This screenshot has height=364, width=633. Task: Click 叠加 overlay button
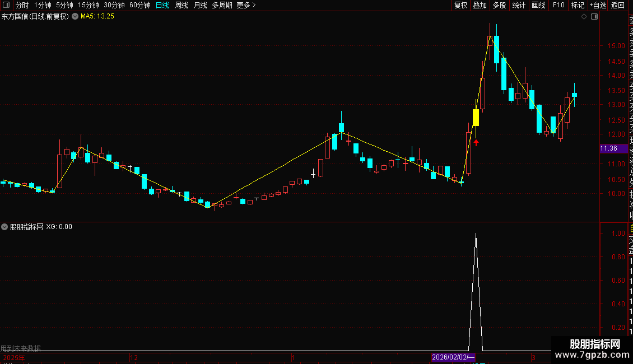point(480,5)
